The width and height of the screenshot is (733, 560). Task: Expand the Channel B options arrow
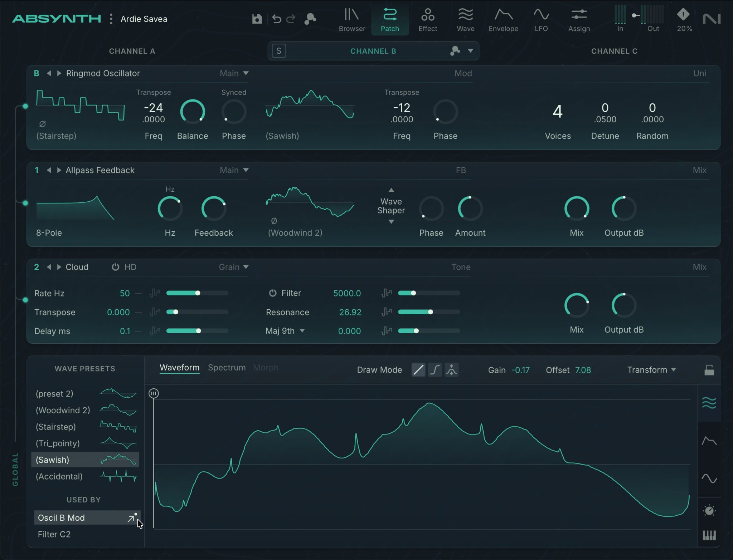tap(470, 51)
